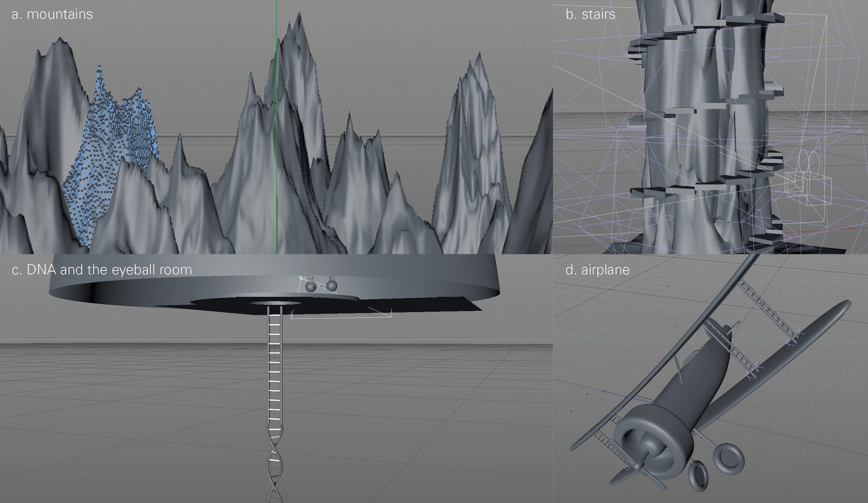Select the larger airplane landing wheel
Screen dimensions: 868x503
[729, 460]
